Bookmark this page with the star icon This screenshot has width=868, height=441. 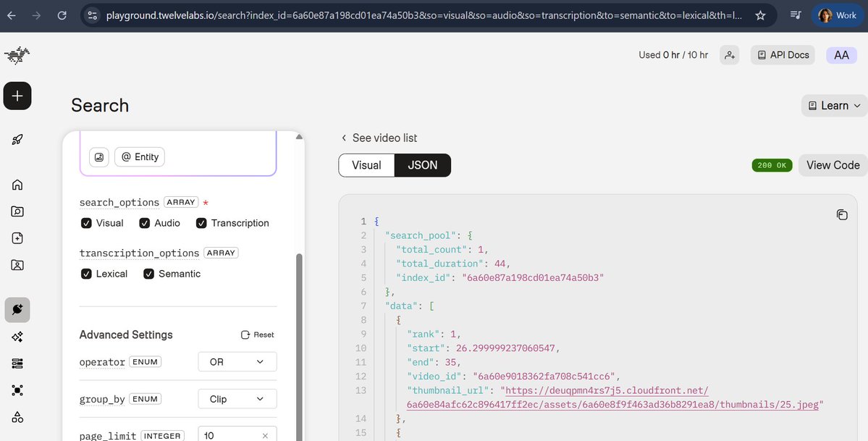(761, 15)
